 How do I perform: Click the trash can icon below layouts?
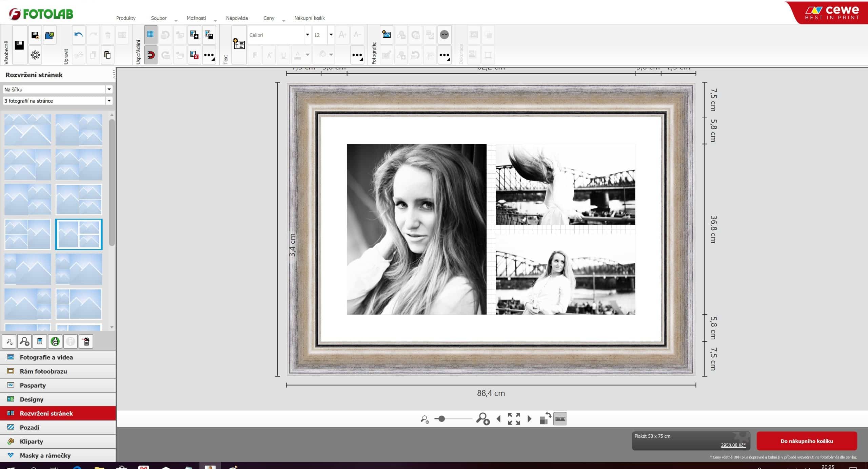click(x=86, y=341)
